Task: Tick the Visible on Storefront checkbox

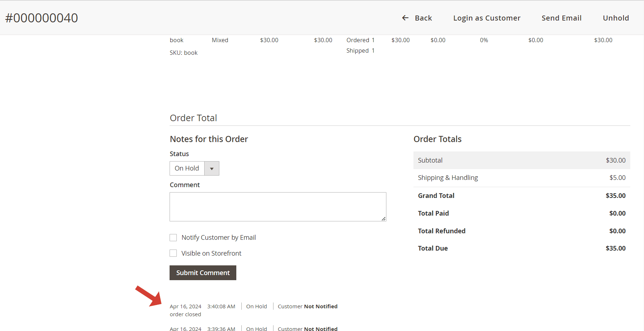Action: point(173,253)
